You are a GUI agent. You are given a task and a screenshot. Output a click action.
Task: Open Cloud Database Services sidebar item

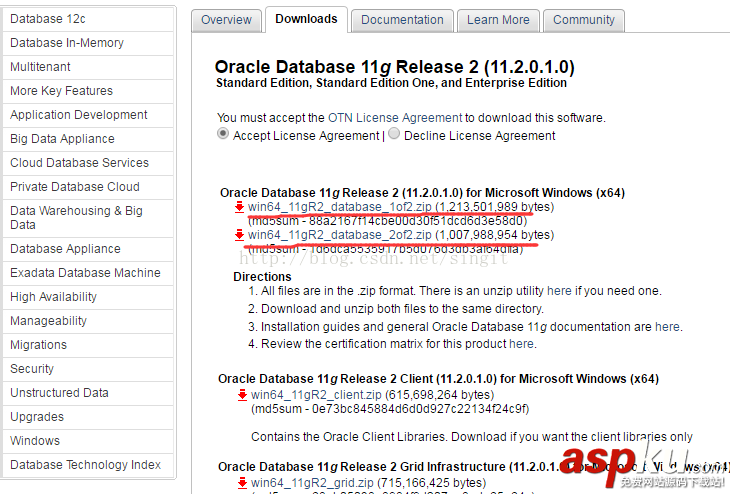(x=88, y=163)
